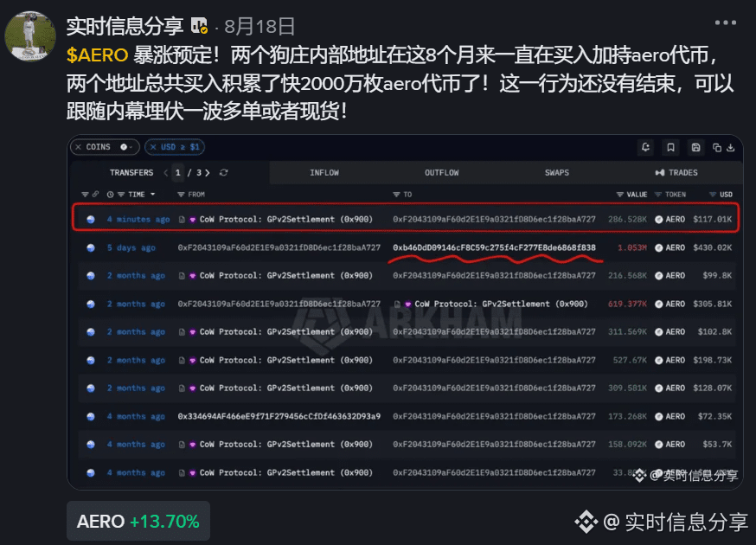
Task: Open sender address 0x334694AF466eE9f71F279456cCfDf463632D93a9
Action: click(x=279, y=417)
